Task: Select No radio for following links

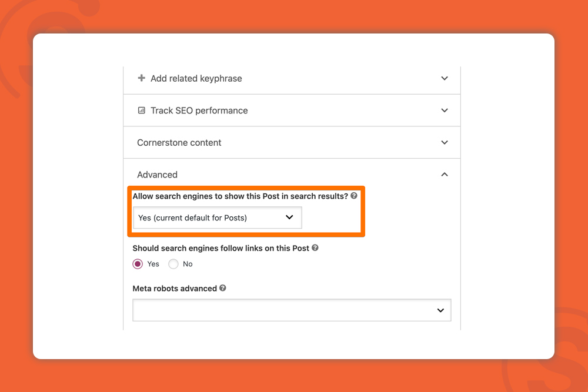Action: tap(173, 264)
